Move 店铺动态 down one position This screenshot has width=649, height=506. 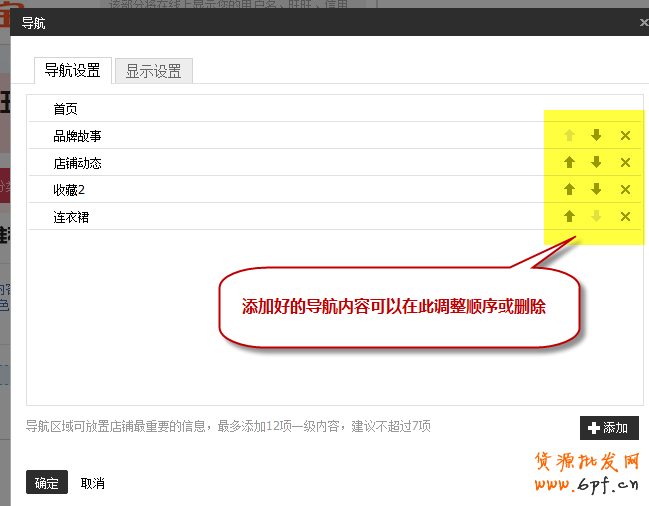click(x=596, y=162)
